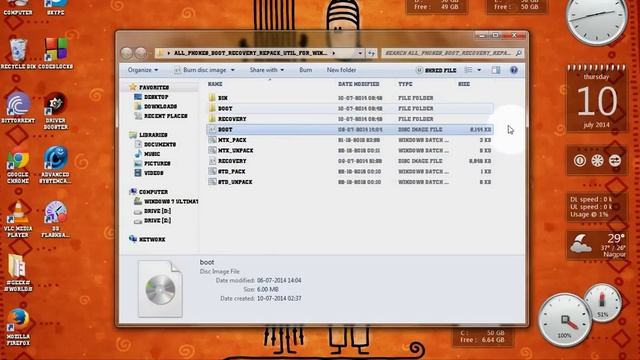Screen dimensions: 640x360
Task: Open the 3D Flashback desktop shortcut
Action: tap(56, 220)
